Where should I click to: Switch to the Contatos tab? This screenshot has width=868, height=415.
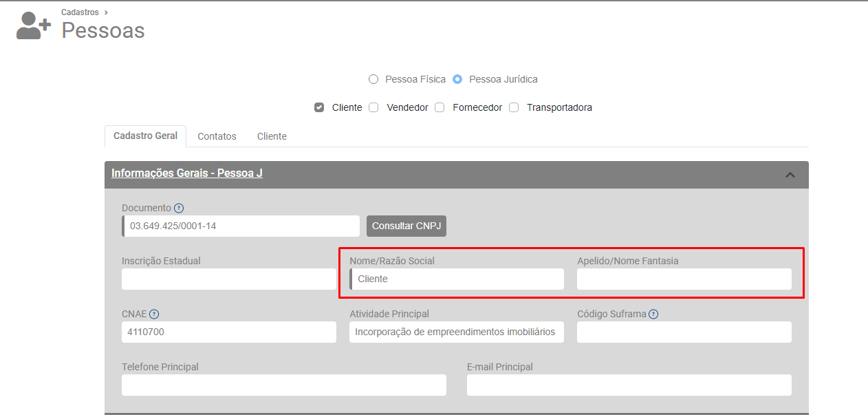217,136
